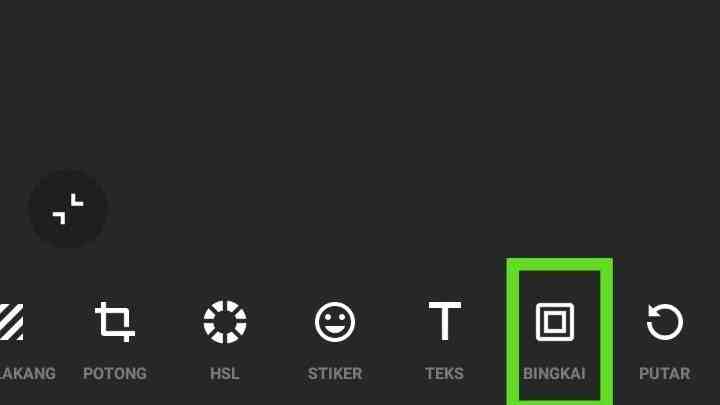Tap the collapse fullscreen arrows icon

coord(68,209)
